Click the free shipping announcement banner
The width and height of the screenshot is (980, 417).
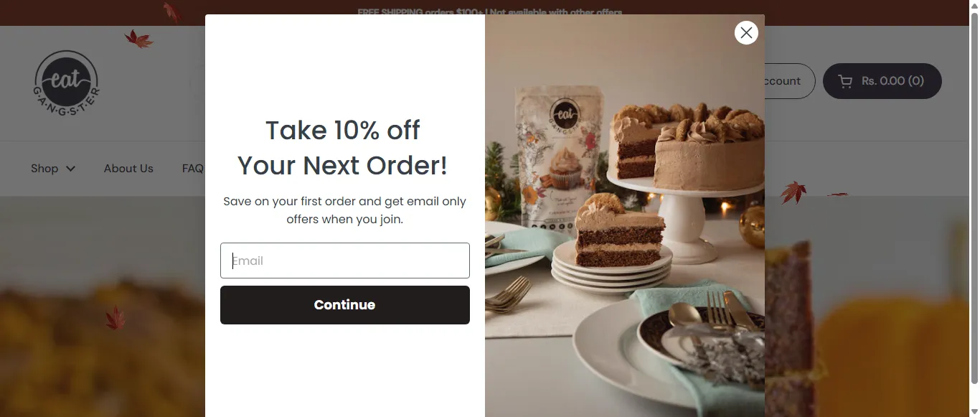[x=490, y=12]
